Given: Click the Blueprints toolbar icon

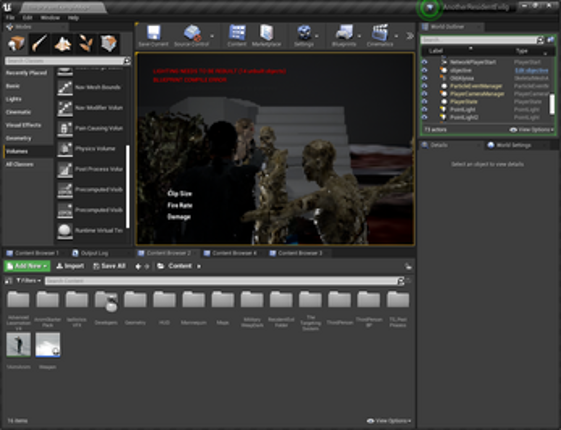Looking at the screenshot, I should [x=344, y=33].
